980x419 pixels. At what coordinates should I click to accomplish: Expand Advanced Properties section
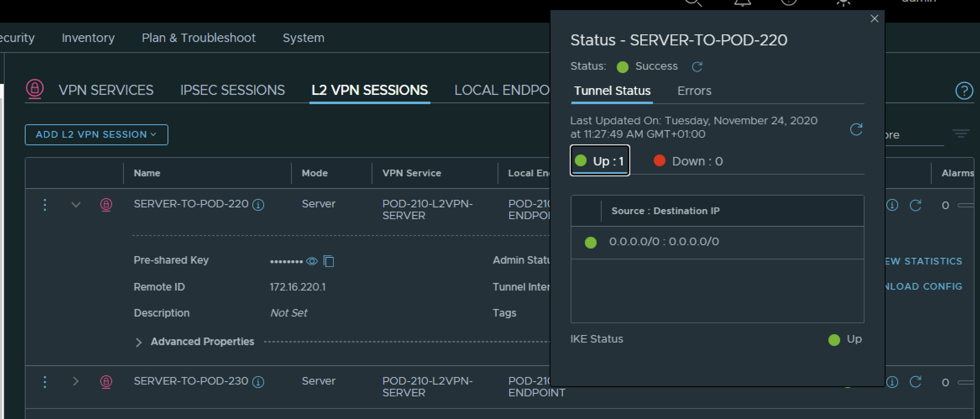point(139,342)
